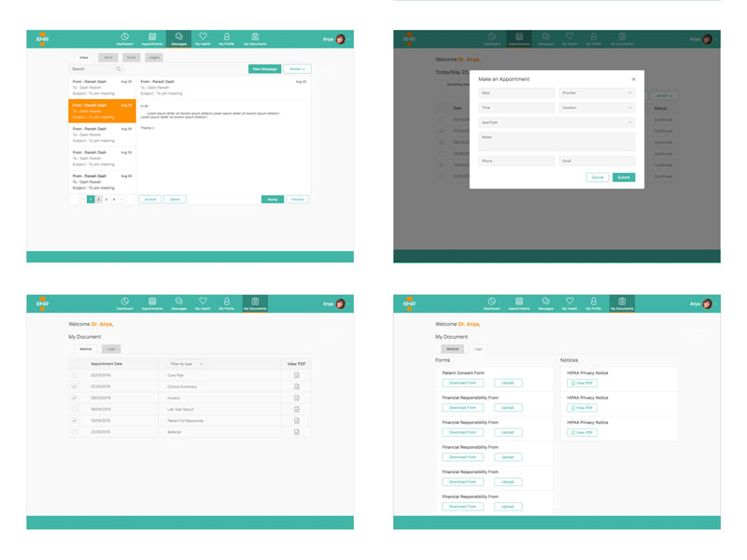This screenshot has height=560, width=747.
Task: Expand the Provider dropdown in appointment form
Action: (597, 93)
